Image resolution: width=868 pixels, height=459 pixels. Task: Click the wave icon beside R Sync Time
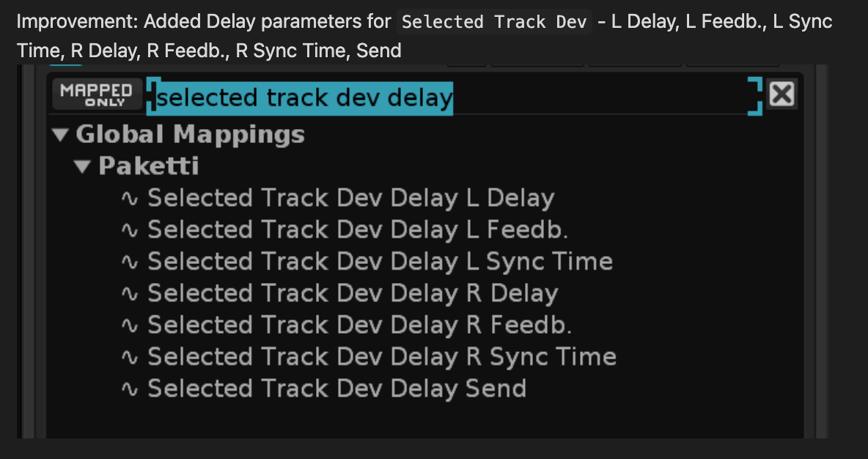coord(130,357)
